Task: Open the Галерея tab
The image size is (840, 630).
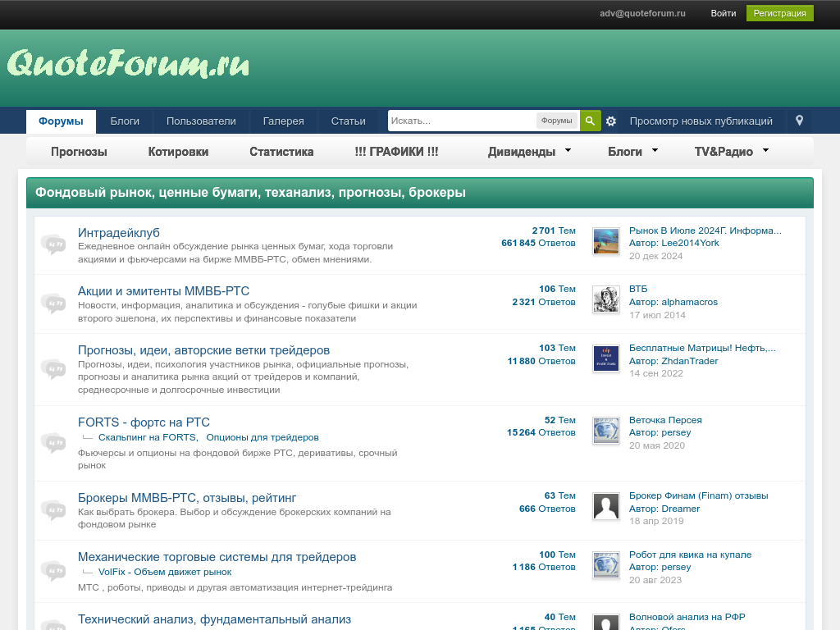Action: coord(283,121)
